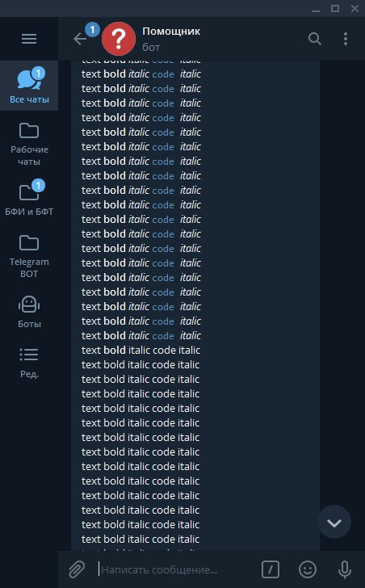This screenshot has width=365, height=588.
Task: Open the emoji picker
Action: coord(308,569)
